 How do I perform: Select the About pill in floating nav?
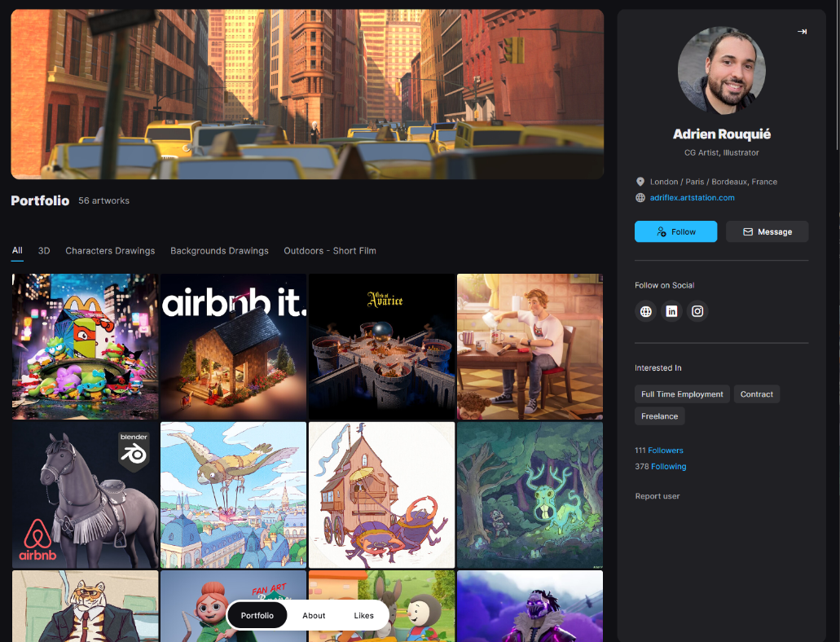(314, 616)
